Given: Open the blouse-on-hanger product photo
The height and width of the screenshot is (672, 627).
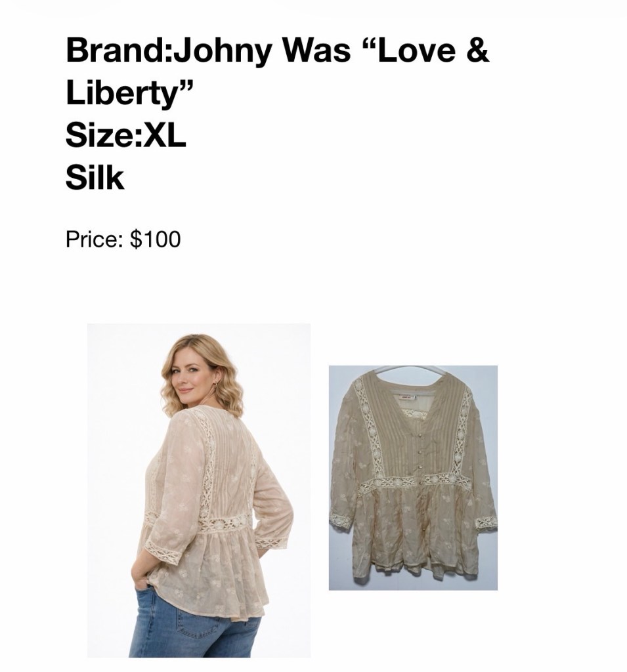Looking at the screenshot, I should pyautogui.click(x=413, y=478).
